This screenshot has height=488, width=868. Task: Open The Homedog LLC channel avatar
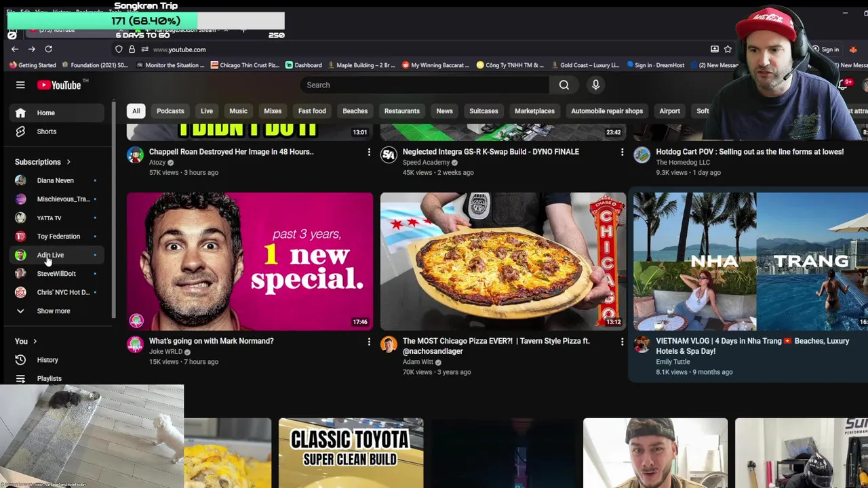point(642,155)
